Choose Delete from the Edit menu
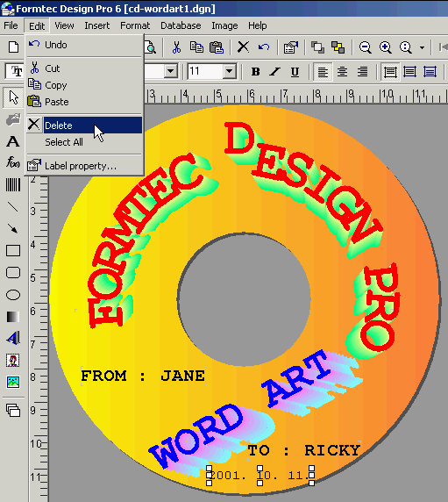Image resolution: width=448 pixels, height=502 pixels. coord(84,125)
